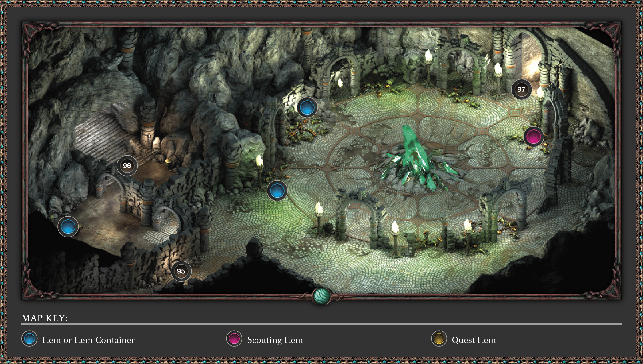Open map marker number 97
643x364 pixels.
tap(521, 89)
